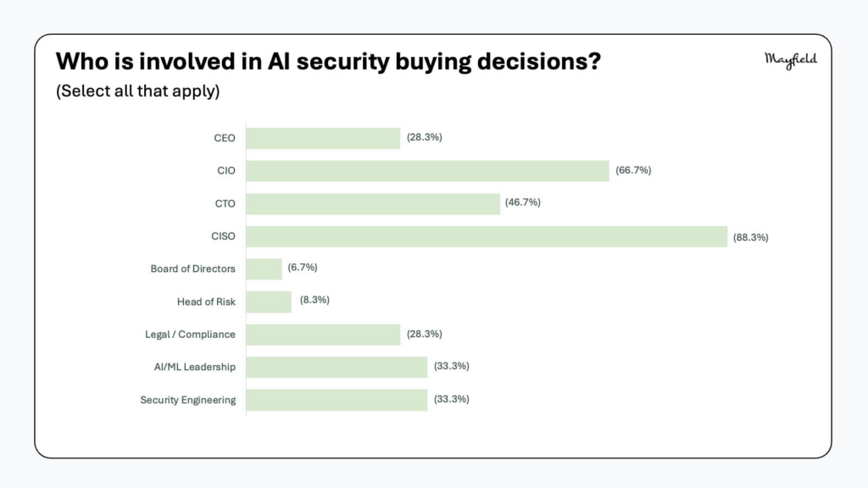Click the CISO axis label
The image size is (868, 488).
coord(223,236)
